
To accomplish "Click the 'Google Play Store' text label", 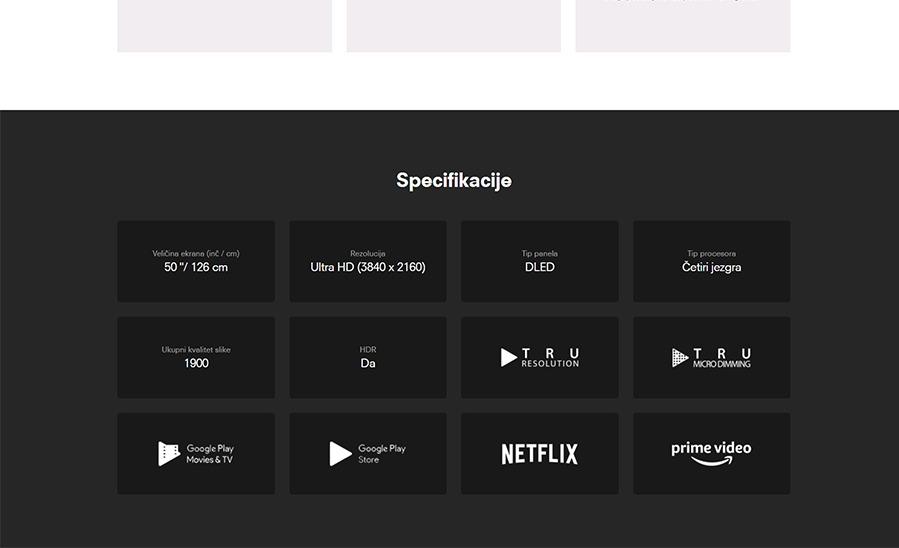I will coord(382,454).
